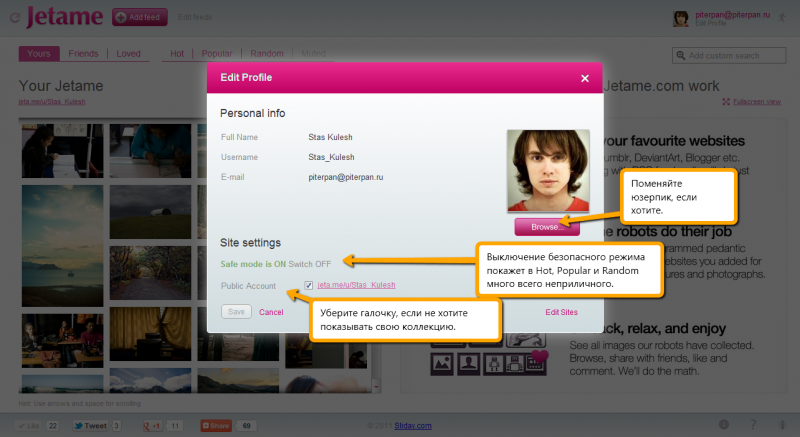Screen dimensions: 800x437
Task: Click the running-man logout icon
Action: tap(782, 17)
